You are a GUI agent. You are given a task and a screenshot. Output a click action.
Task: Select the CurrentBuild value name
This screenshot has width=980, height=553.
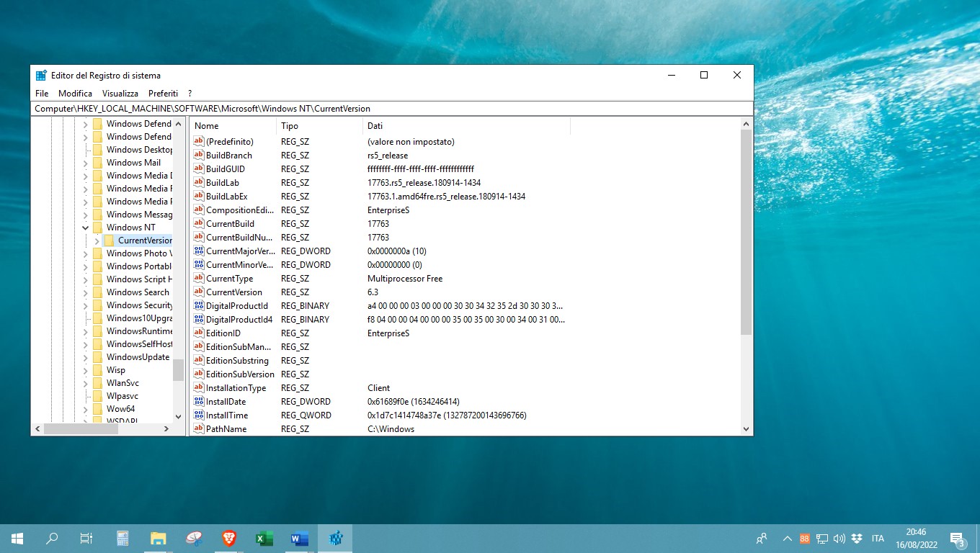point(230,224)
